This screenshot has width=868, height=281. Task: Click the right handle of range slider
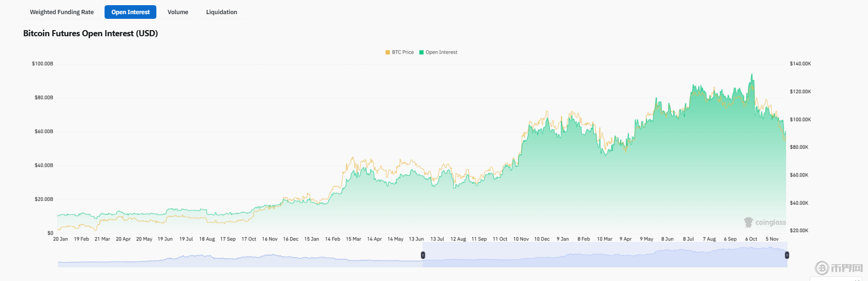click(787, 255)
